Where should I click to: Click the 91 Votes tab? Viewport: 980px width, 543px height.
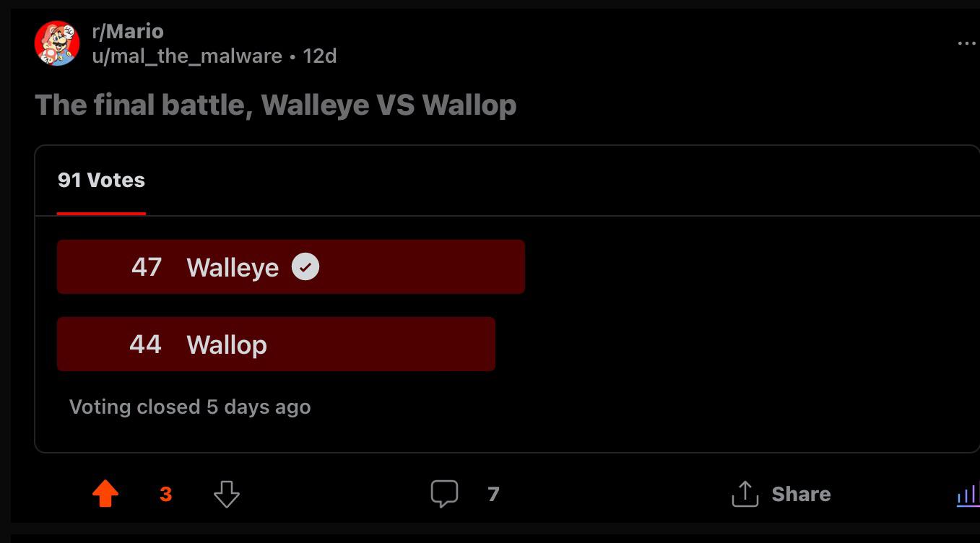(101, 180)
